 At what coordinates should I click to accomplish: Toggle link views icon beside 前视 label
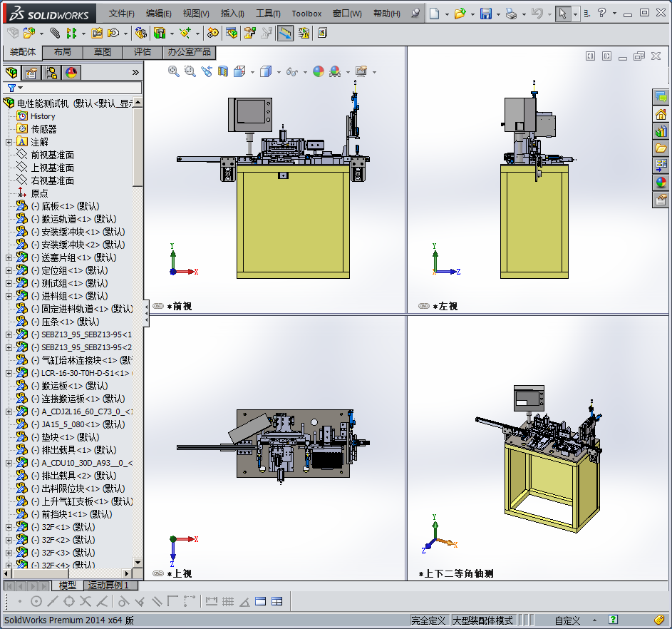(158, 306)
